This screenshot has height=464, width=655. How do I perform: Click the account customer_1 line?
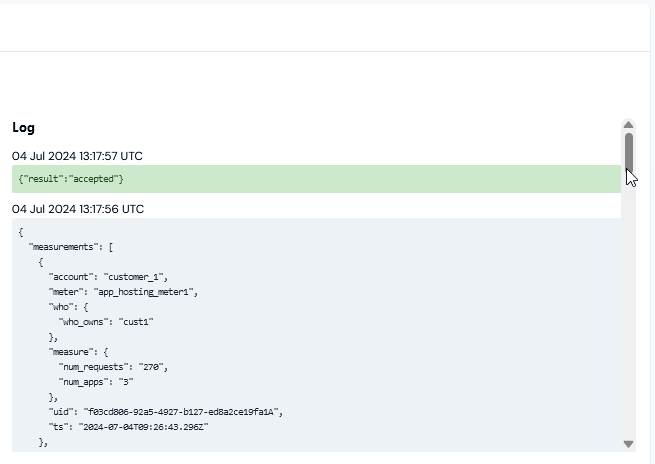108,277
